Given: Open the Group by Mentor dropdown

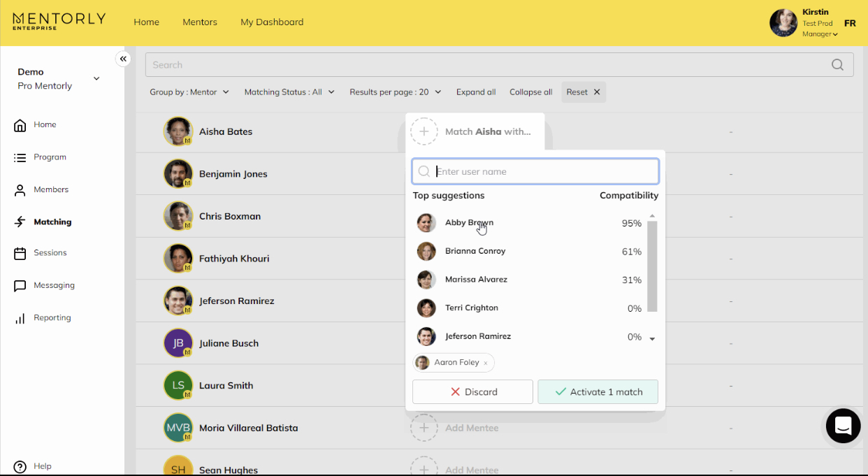Looking at the screenshot, I should pyautogui.click(x=189, y=92).
